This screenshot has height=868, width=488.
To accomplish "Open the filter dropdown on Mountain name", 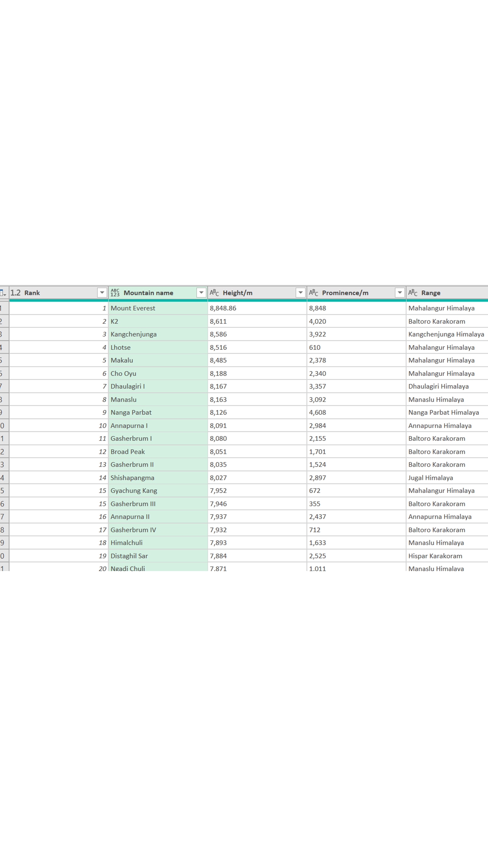I will click(201, 293).
